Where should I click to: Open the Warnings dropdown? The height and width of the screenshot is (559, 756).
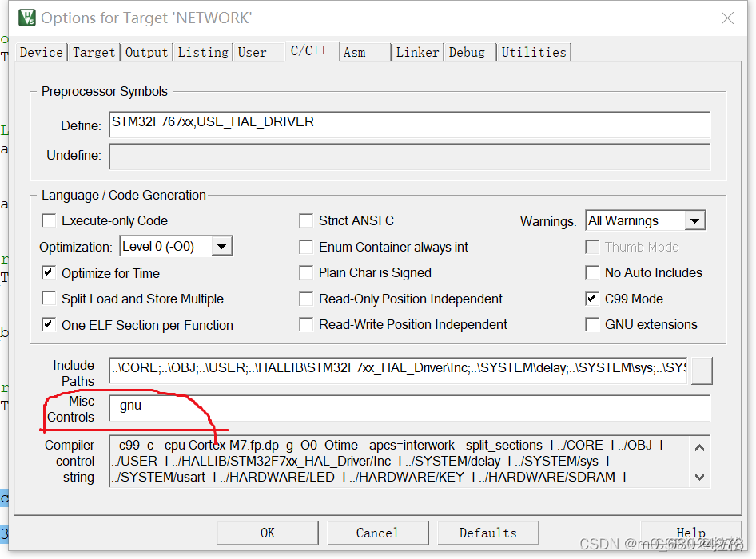(694, 220)
